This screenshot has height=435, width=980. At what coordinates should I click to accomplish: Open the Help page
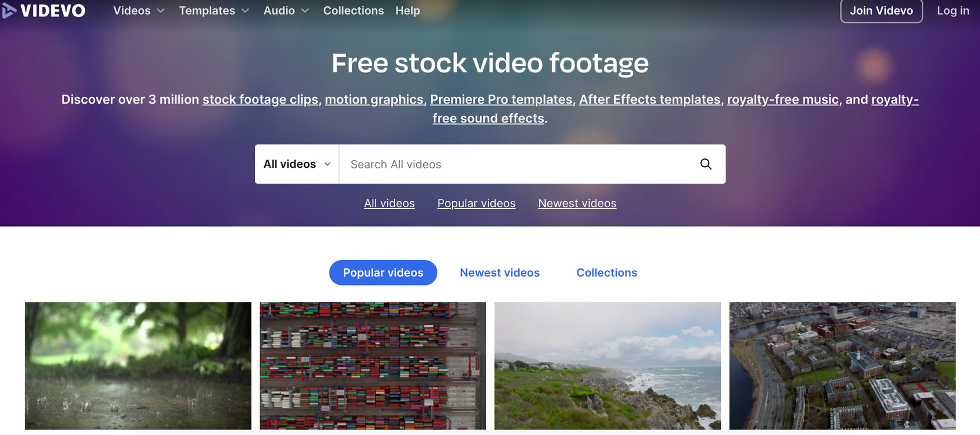(x=408, y=11)
